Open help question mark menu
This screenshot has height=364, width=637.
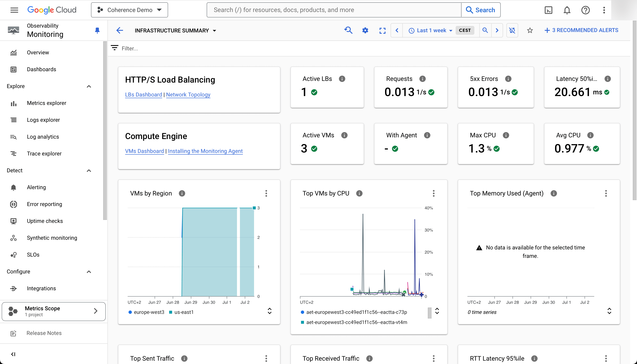pos(585,10)
